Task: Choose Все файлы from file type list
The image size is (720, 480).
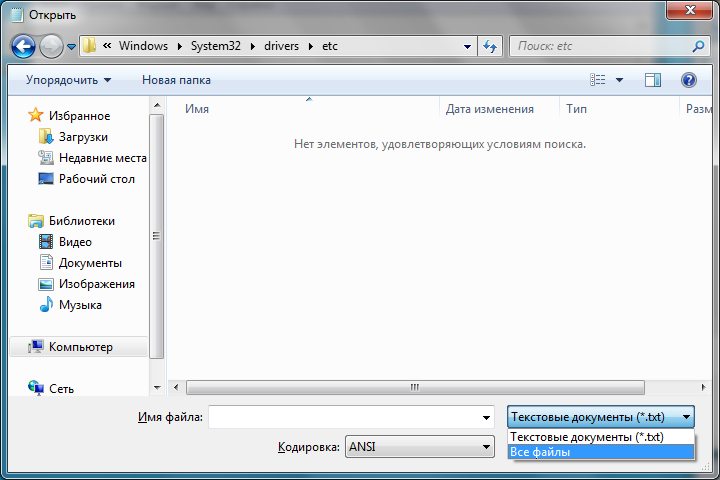Action: pyautogui.click(x=600, y=452)
